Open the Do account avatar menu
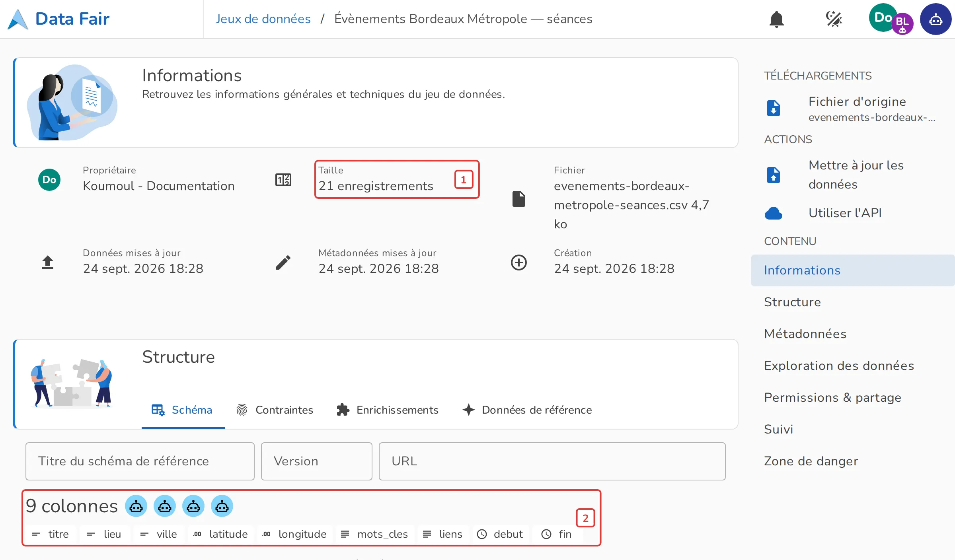Screen dimensions: 955x560 (883, 17)
